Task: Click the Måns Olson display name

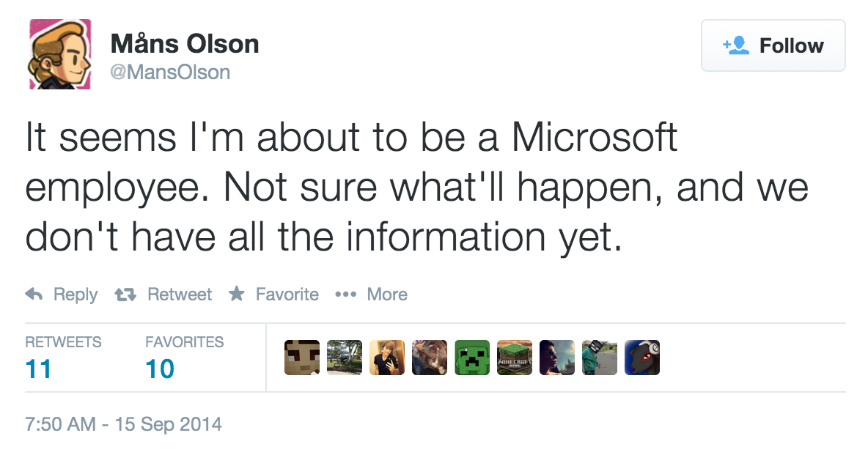Action: pyautogui.click(x=185, y=44)
